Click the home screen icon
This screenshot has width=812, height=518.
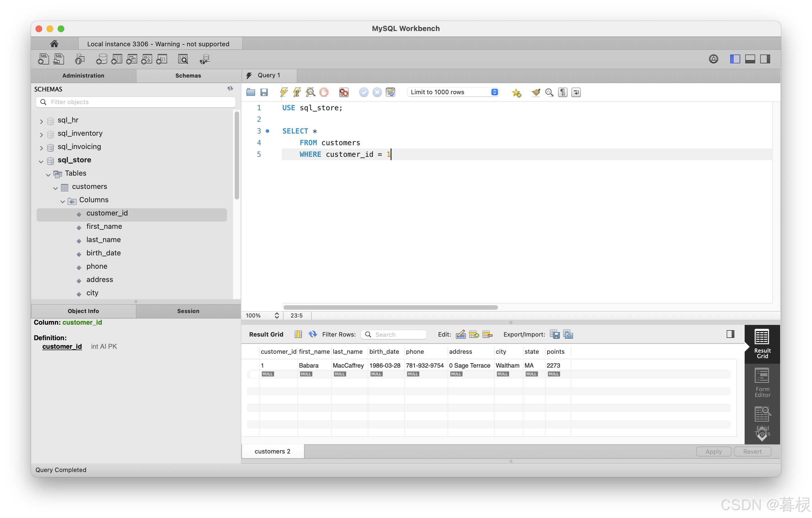(x=54, y=43)
